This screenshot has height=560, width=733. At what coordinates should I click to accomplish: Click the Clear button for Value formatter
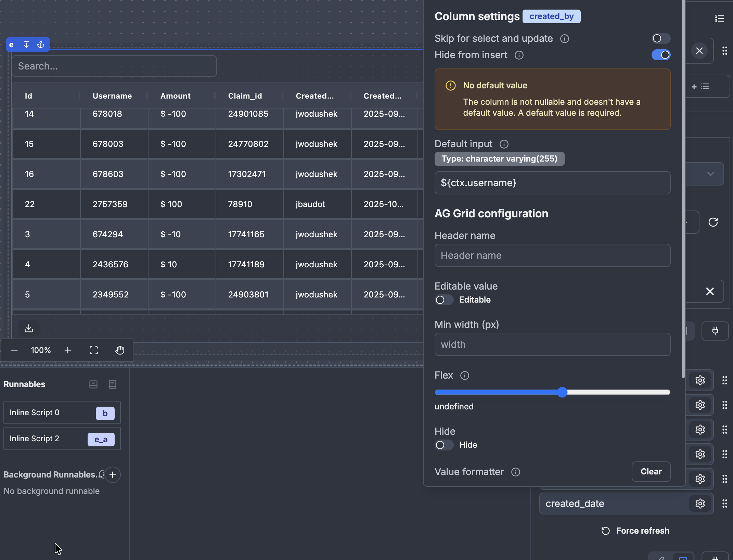(651, 472)
